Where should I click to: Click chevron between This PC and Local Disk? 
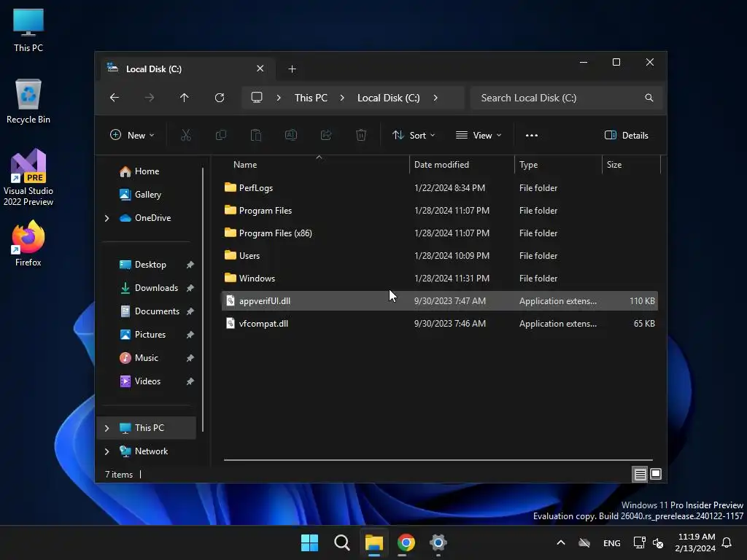click(x=342, y=98)
